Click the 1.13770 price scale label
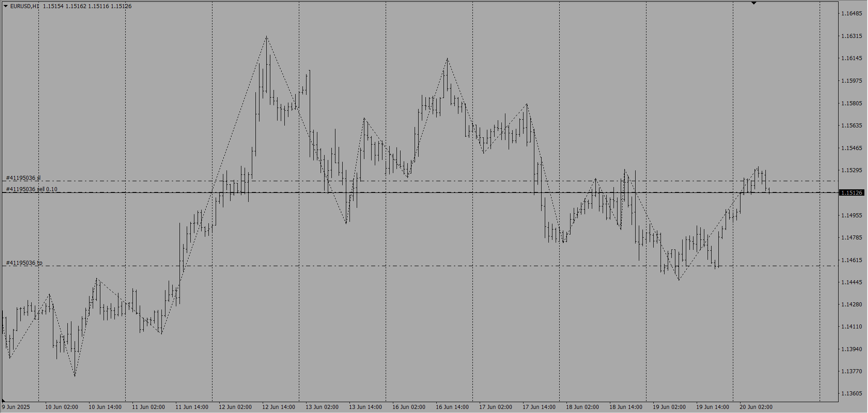 [851, 371]
